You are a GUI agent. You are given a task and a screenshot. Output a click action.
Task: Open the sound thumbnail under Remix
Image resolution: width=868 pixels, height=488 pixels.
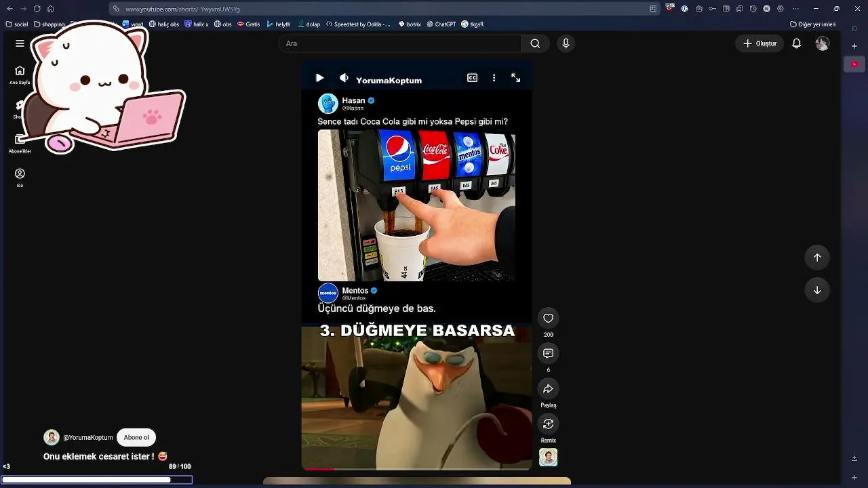pos(549,457)
